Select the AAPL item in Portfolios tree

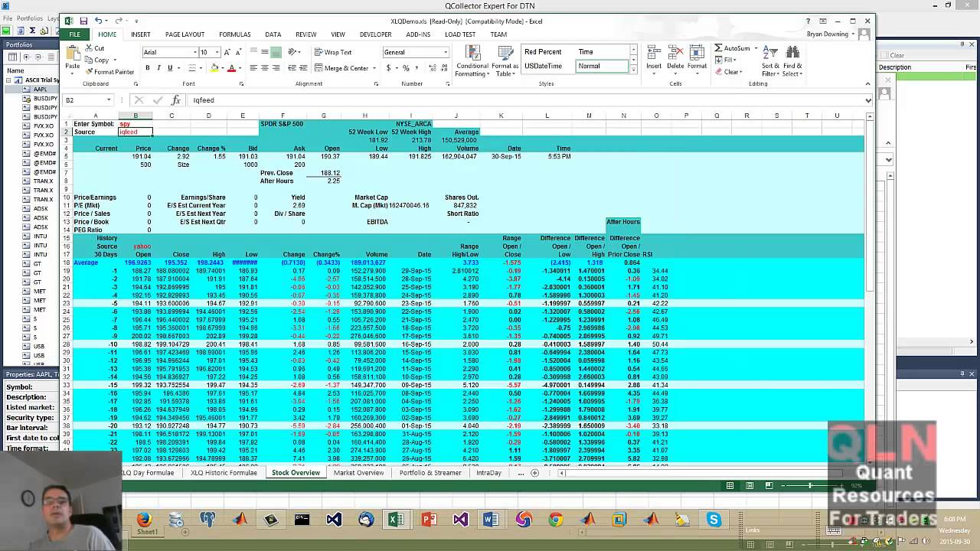[x=39, y=90]
